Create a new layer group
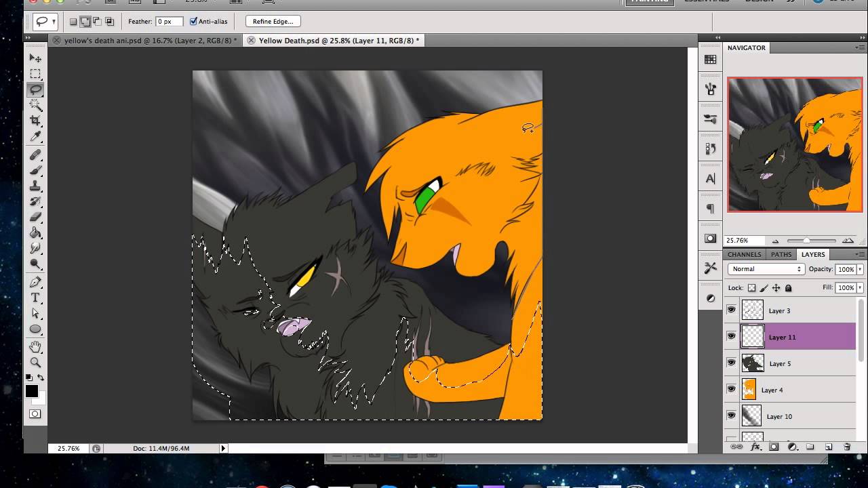Viewport: 868px width, 488px height. [810, 447]
